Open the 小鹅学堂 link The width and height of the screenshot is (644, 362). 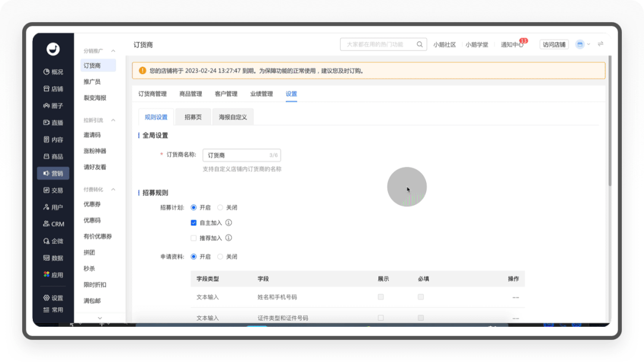coord(477,44)
